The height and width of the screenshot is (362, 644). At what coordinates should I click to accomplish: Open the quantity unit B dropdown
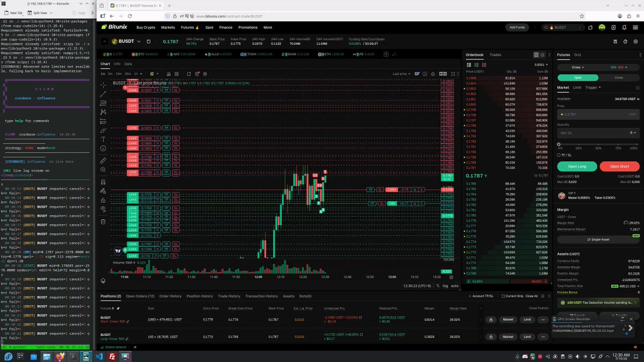coord(634,132)
